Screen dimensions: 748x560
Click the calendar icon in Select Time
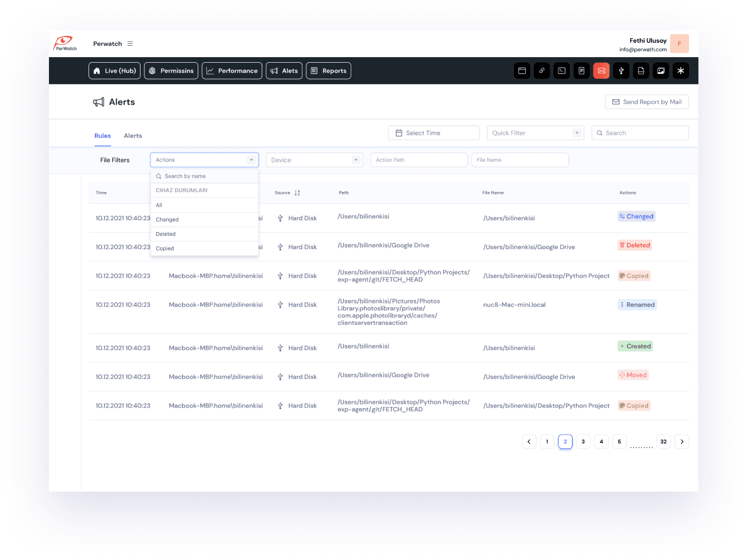coord(398,132)
